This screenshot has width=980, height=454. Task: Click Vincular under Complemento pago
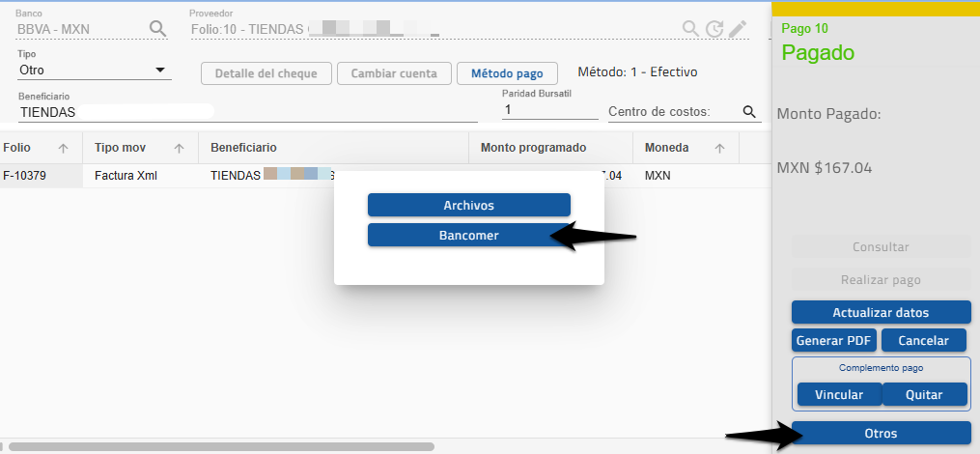[838, 394]
